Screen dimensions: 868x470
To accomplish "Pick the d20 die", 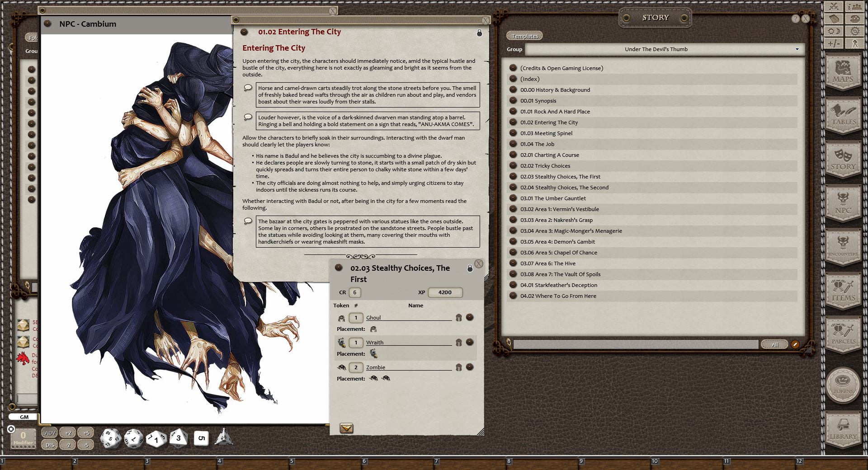I will click(110, 438).
